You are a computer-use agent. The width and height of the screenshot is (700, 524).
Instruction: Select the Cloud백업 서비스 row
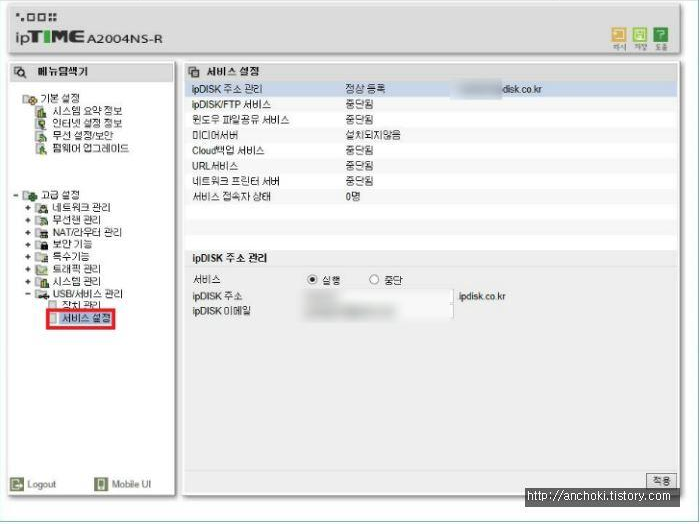point(431,150)
